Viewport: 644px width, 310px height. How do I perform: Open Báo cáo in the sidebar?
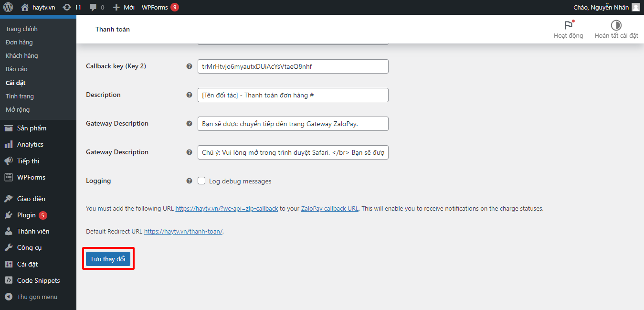pos(17,69)
